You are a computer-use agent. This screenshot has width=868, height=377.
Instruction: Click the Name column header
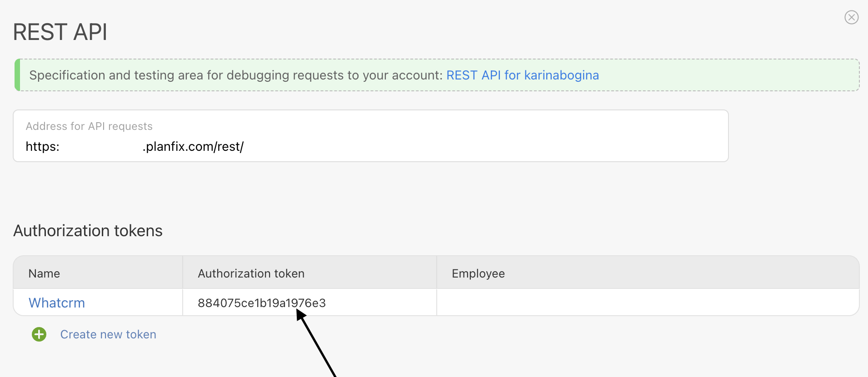(x=44, y=273)
